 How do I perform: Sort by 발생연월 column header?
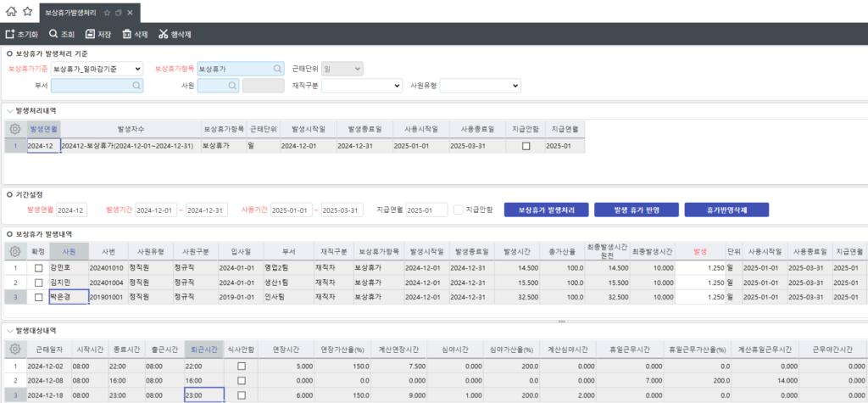coord(44,129)
